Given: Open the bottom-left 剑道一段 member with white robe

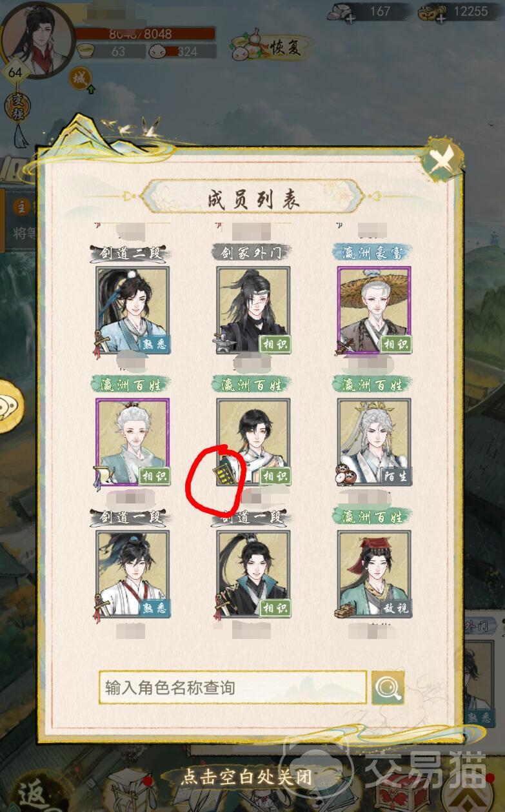Looking at the screenshot, I should (x=132, y=574).
